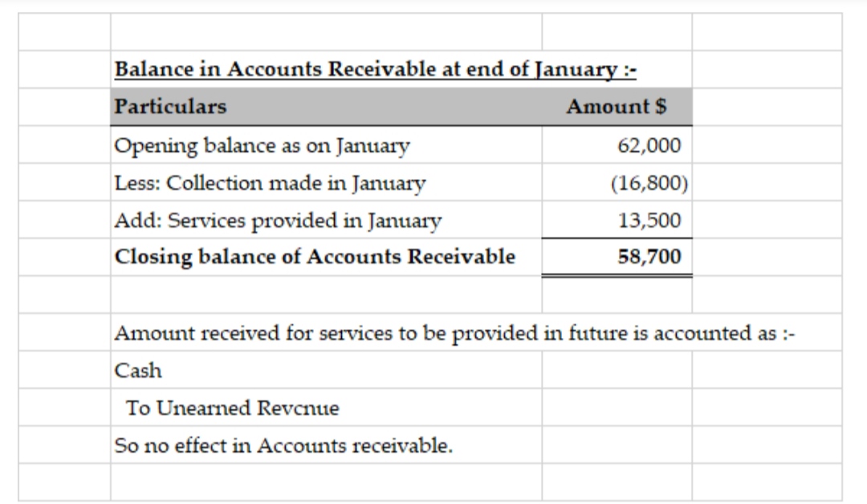Image resolution: width=867 pixels, height=504 pixels.
Task: Select the 58,700 closing balance total
Action: click(x=649, y=257)
